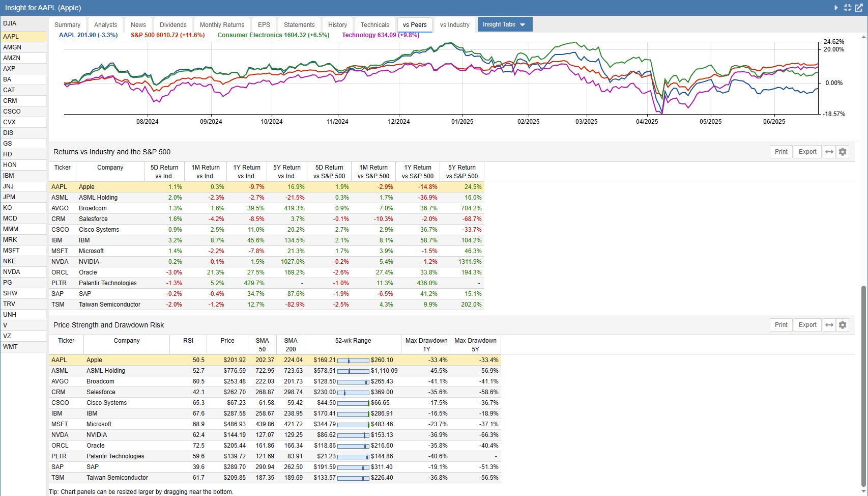Select WMT in the ticker sidebar
Image resolution: width=868 pixels, height=496 pixels.
click(x=23, y=347)
